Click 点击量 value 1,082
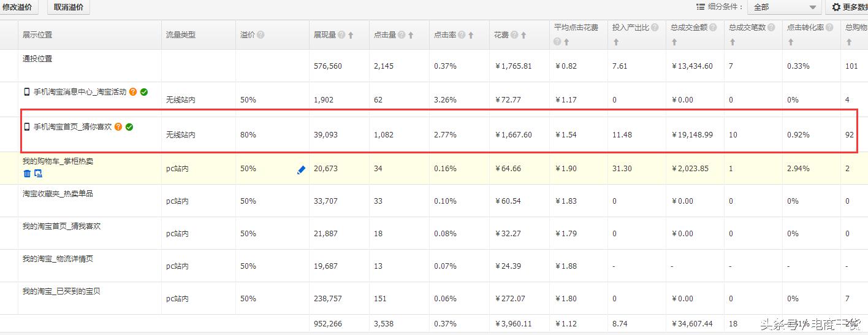 coord(384,134)
